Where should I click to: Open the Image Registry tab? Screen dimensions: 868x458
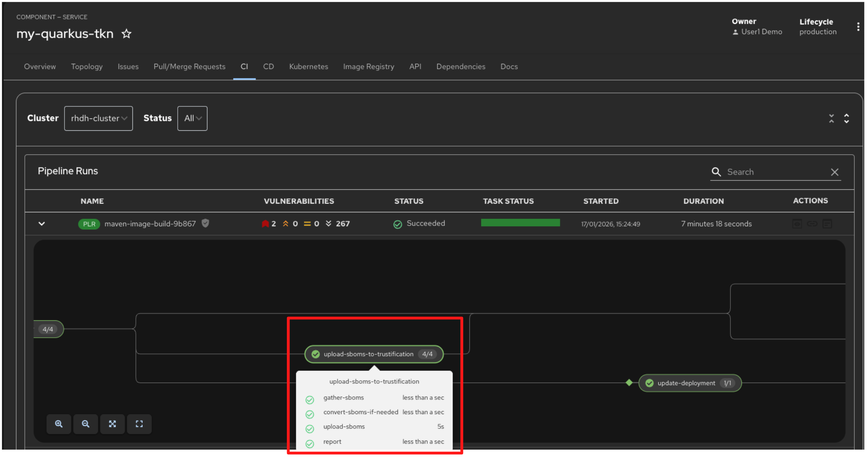pos(368,67)
